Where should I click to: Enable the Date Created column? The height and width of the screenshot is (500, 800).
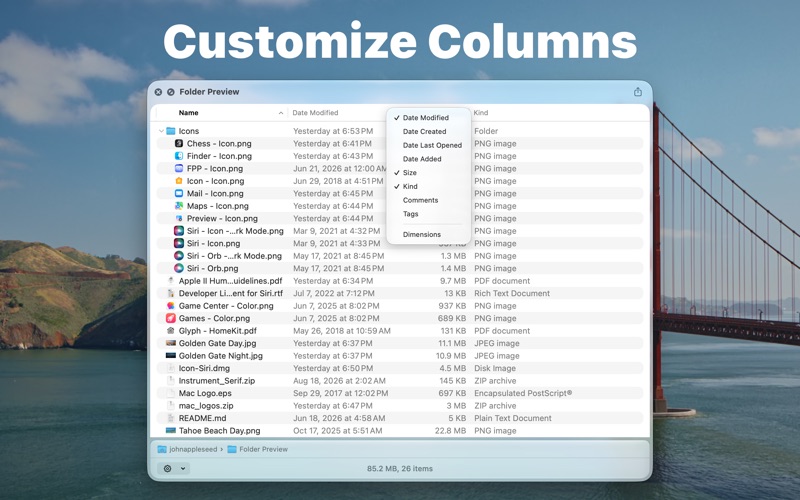point(429,131)
